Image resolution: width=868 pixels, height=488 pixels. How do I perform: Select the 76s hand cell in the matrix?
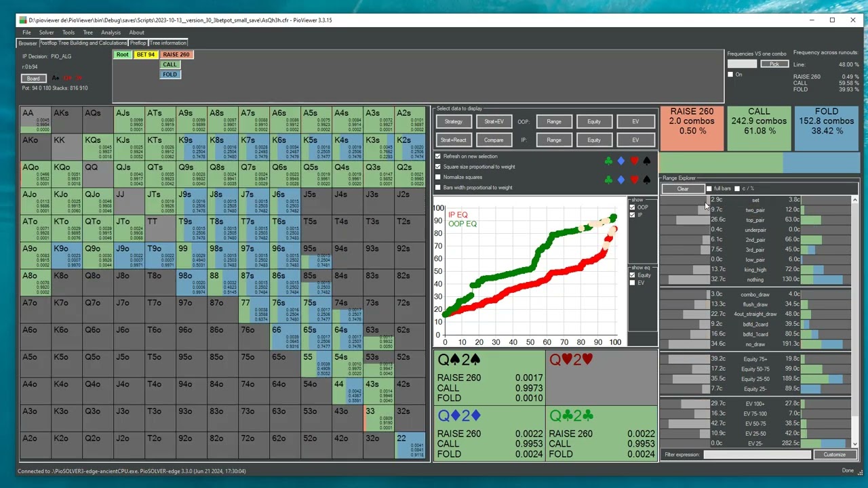(285, 310)
